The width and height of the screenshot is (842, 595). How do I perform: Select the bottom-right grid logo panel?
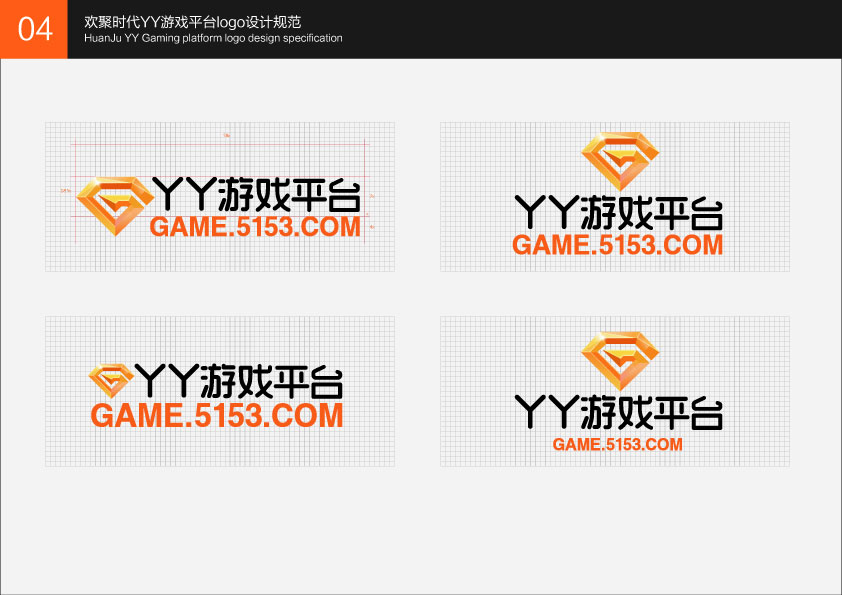[x=615, y=391]
